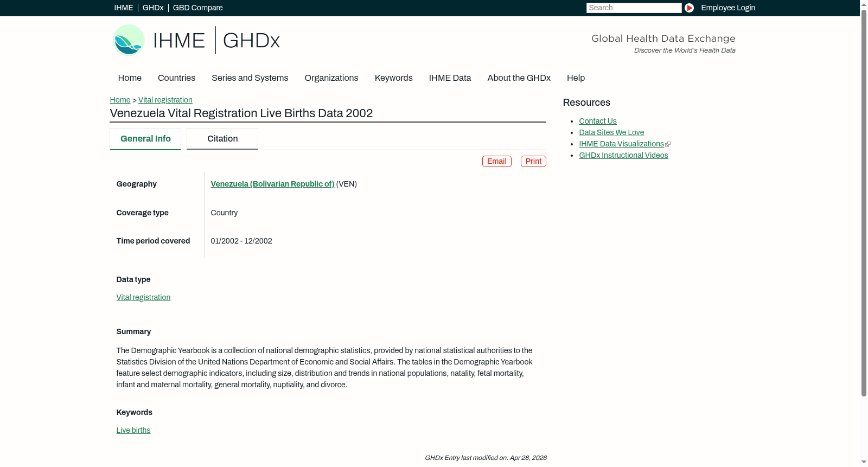Viewport: 868px width, 467px height.
Task: Click scrollbar up arrow
Action: point(864,4)
